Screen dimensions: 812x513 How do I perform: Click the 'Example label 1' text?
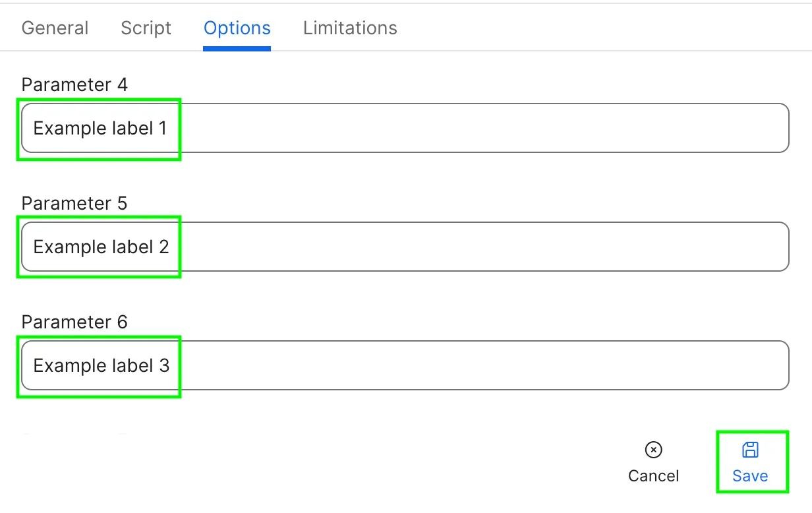click(100, 128)
